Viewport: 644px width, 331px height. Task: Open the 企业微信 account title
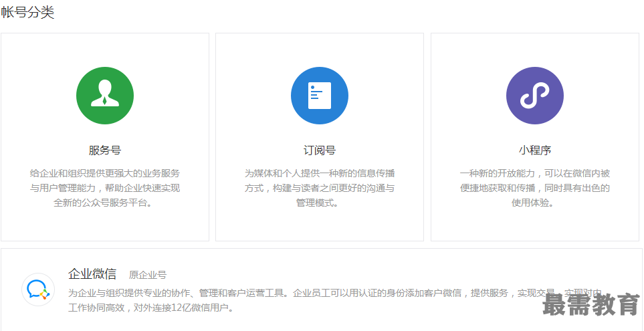tap(92, 274)
